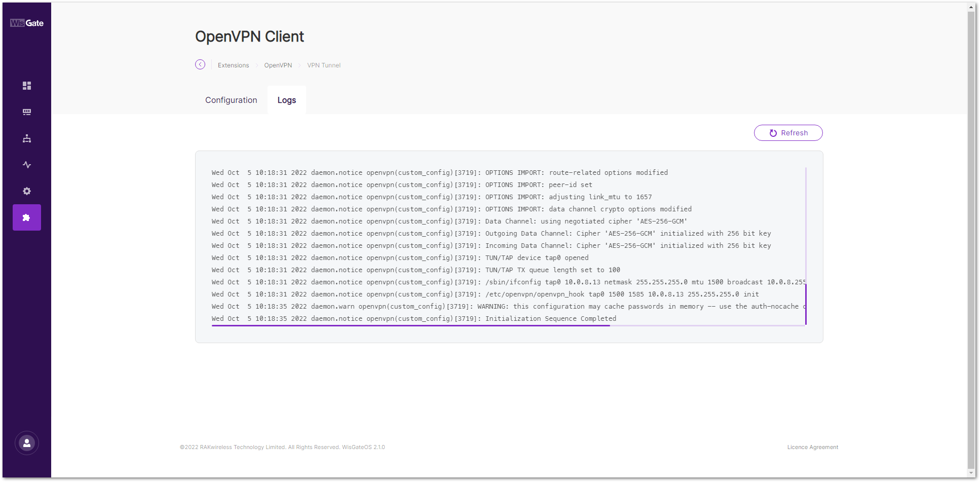
Task: Click the log panel's horizontal scrollbar
Action: tap(410, 325)
